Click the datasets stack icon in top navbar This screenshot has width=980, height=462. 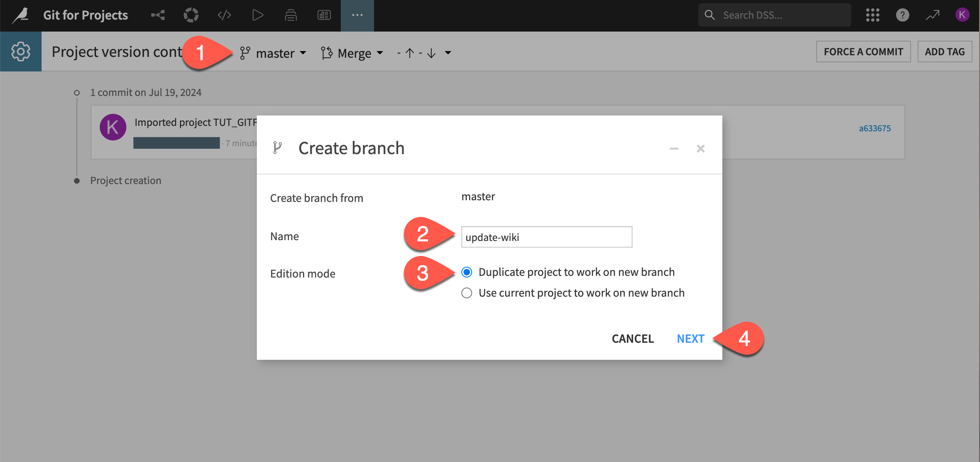[x=291, y=15]
